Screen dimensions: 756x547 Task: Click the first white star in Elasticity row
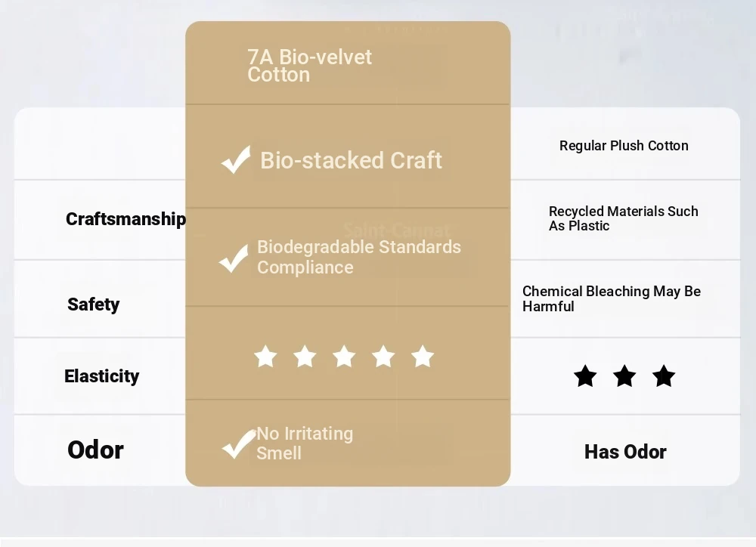[265, 357]
